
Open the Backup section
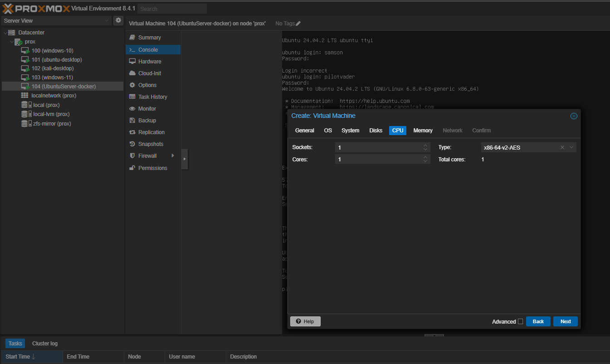pos(147,121)
